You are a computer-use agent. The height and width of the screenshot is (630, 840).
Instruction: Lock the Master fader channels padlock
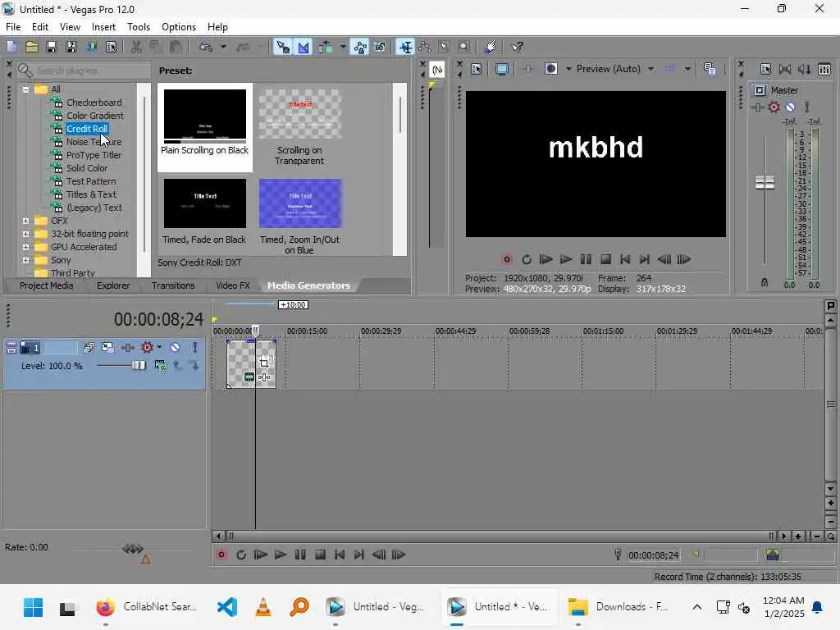pyautogui.click(x=765, y=282)
